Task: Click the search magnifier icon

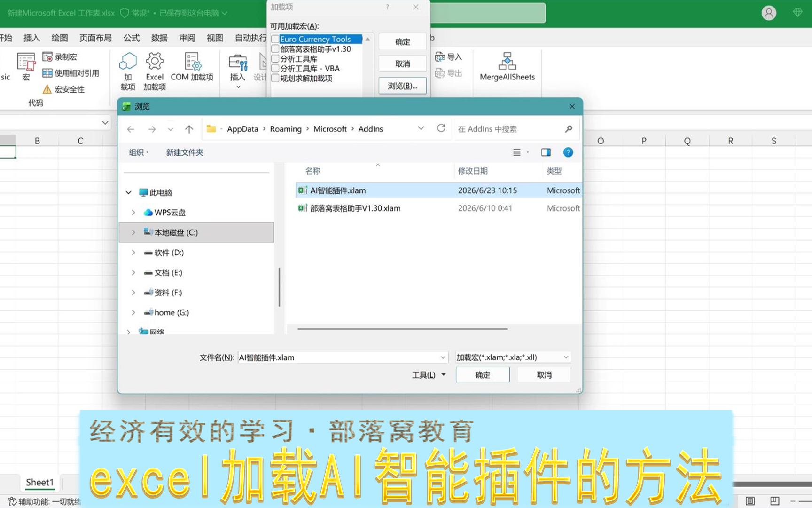Action: pos(569,129)
